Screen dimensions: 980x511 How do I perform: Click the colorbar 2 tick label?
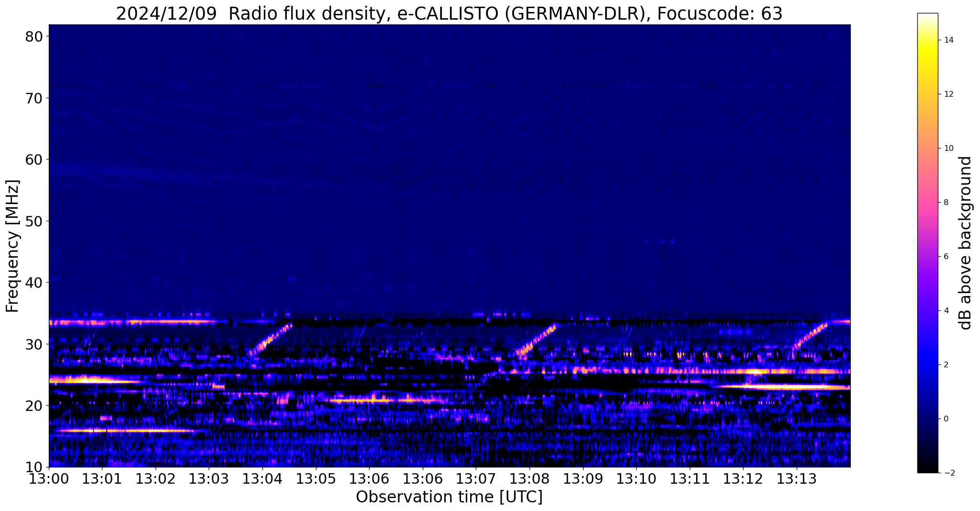946,365
